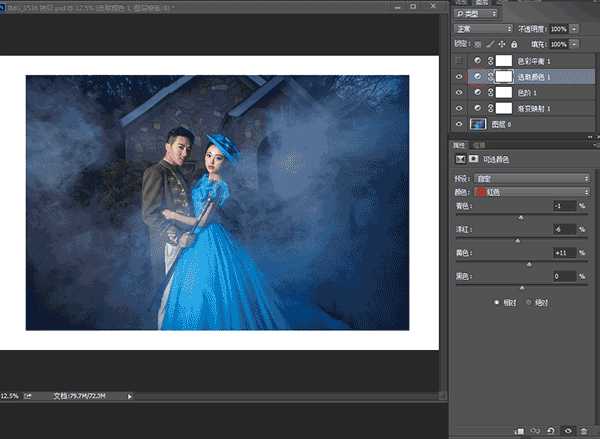600x439 pixels.
Task: Show the hidden 色彩平衡 1 layer
Action: pos(459,60)
